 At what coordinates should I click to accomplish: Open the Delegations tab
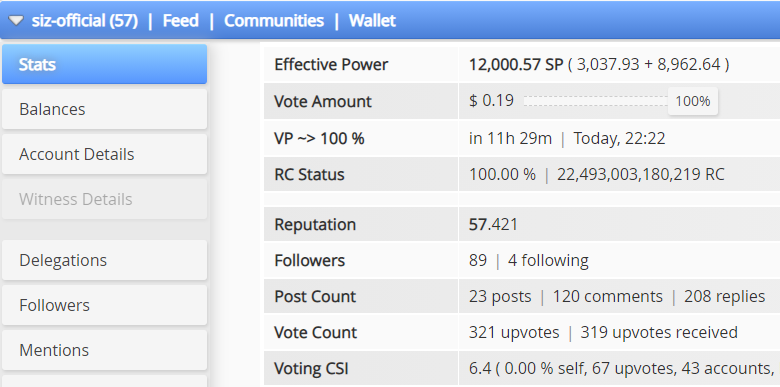click(x=104, y=260)
